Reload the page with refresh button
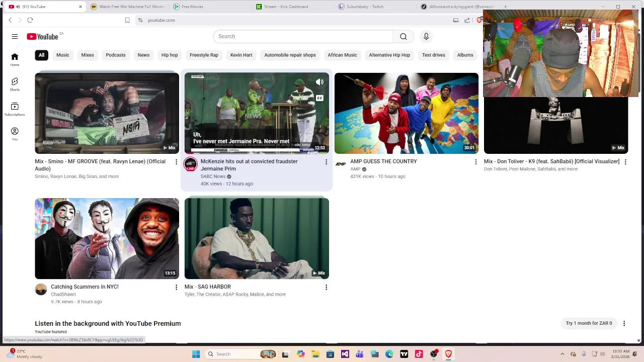The height and width of the screenshot is (362, 644). tap(30, 20)
